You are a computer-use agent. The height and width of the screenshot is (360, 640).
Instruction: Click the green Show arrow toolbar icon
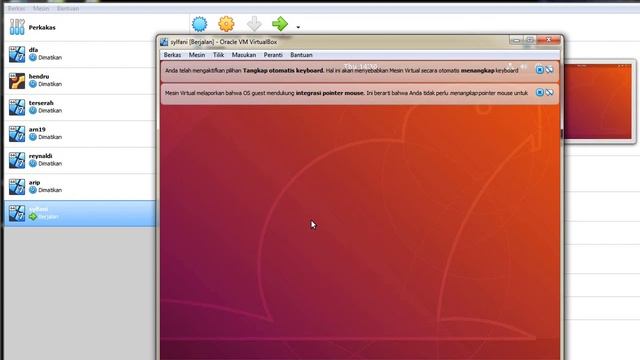tap(280, 24)
